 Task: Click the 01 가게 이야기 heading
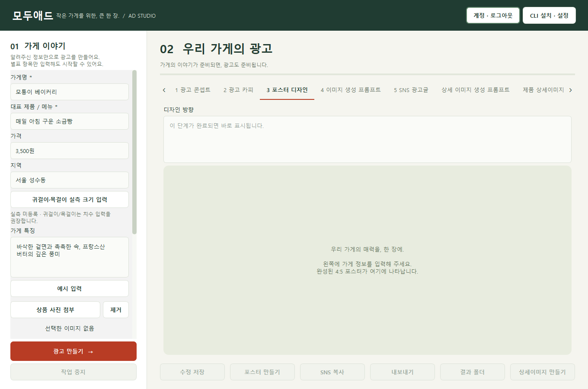click(38, 46)
